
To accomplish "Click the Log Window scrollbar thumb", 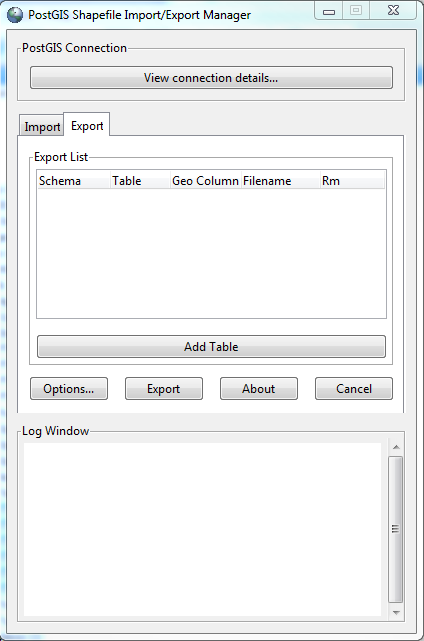I will tap(395, 529).
